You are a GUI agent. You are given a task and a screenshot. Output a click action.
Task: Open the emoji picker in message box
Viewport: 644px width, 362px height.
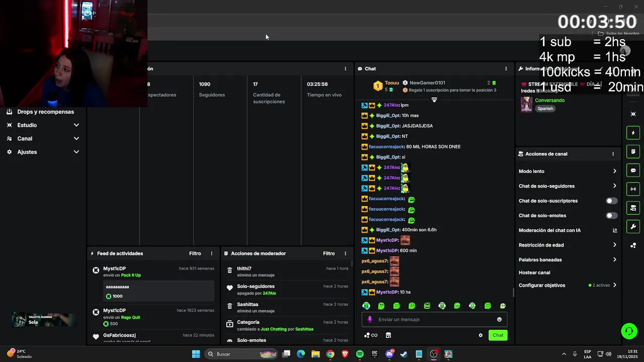(499, 319)
